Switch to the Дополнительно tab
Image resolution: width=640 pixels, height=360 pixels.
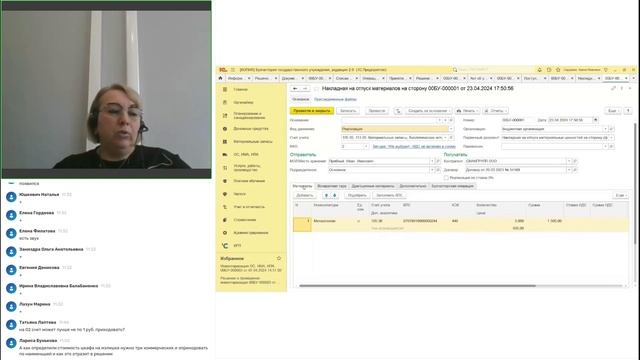coord(413,186)
